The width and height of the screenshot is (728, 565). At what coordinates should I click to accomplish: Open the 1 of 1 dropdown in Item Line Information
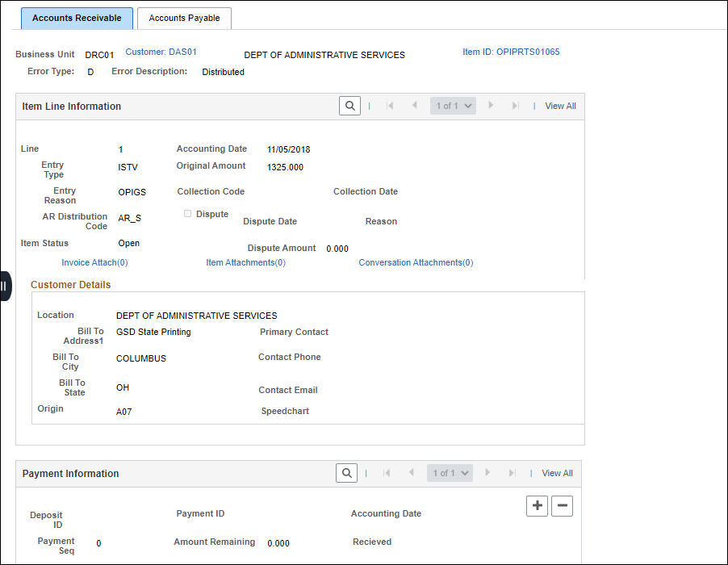453,106
